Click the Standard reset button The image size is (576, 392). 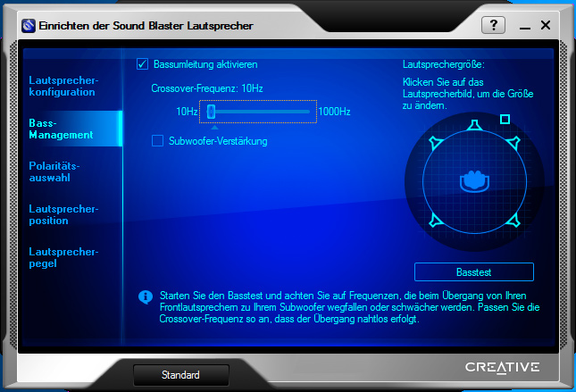pyautogui.click(x=181, y=375)
